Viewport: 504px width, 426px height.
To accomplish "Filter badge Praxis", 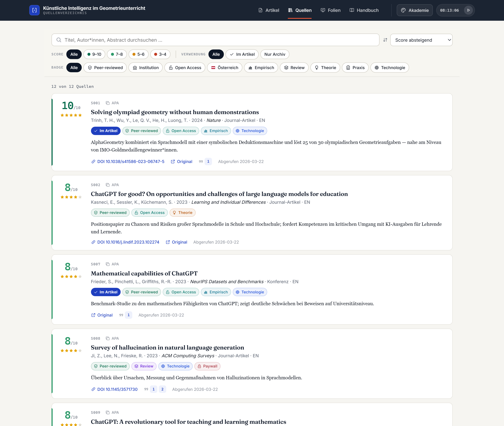I will (x=355, y=68).
